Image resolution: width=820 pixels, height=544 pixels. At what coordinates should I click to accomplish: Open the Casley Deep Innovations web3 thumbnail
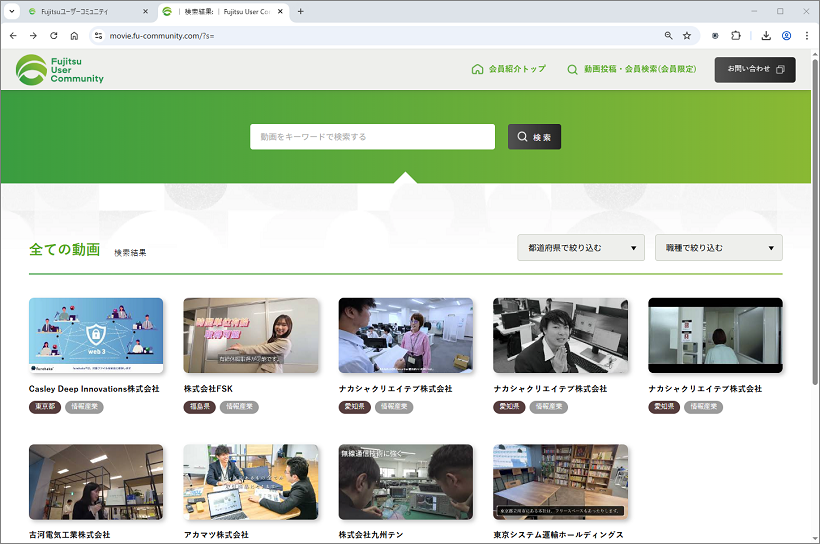tap(96, 335)
